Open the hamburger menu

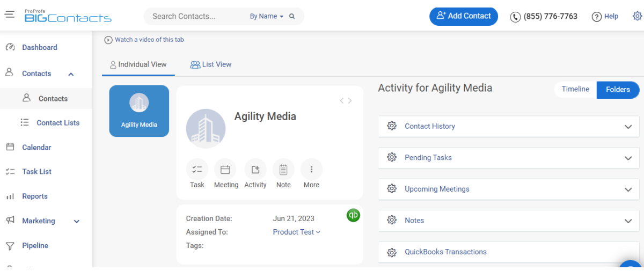(10, 14)
